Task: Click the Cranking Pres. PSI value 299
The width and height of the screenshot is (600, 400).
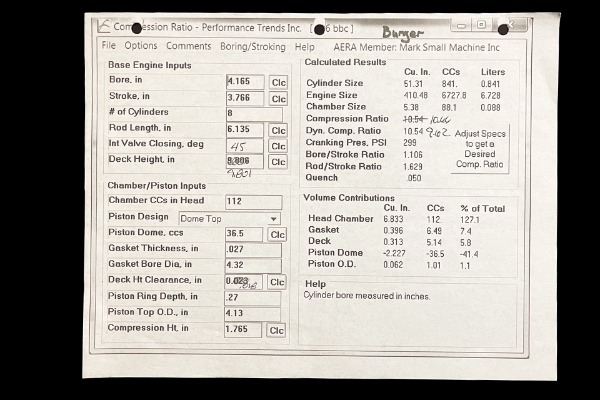Action: 409,143
